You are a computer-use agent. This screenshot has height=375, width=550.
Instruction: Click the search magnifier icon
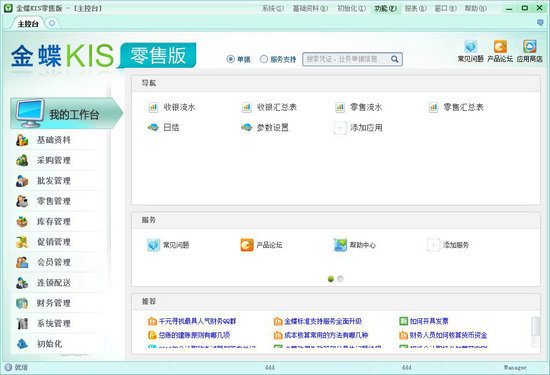pos(395,59)
